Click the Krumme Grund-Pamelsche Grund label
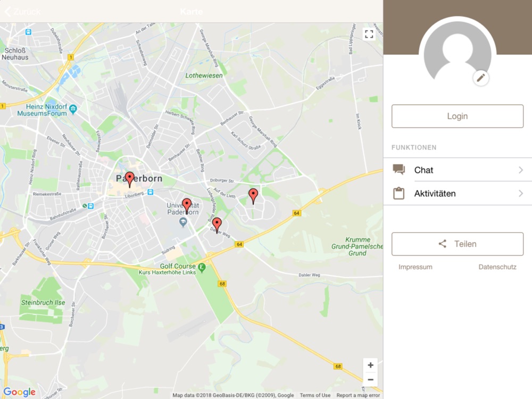This screenshot has width=532, height=399. [x=357, y=246]
